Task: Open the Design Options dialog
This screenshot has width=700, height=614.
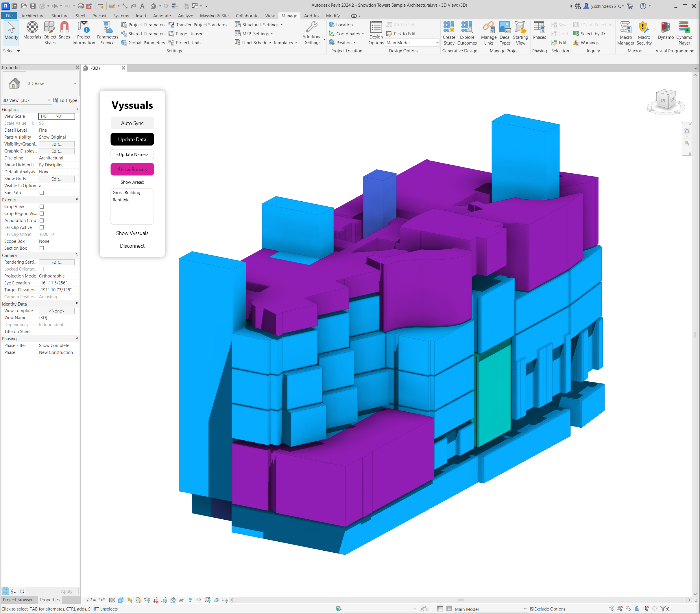Action: 376,33
